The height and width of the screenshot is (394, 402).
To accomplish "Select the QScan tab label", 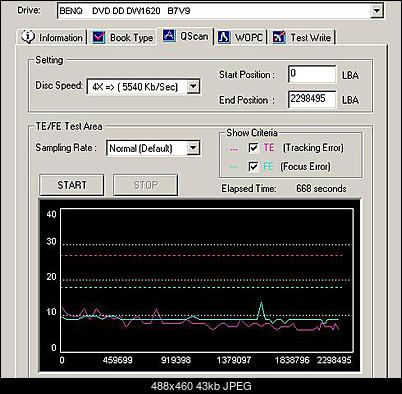I will pos(194,36).
